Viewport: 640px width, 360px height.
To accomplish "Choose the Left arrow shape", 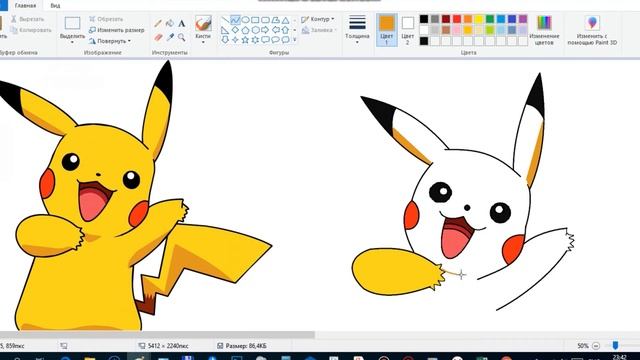I will [276, 30].
